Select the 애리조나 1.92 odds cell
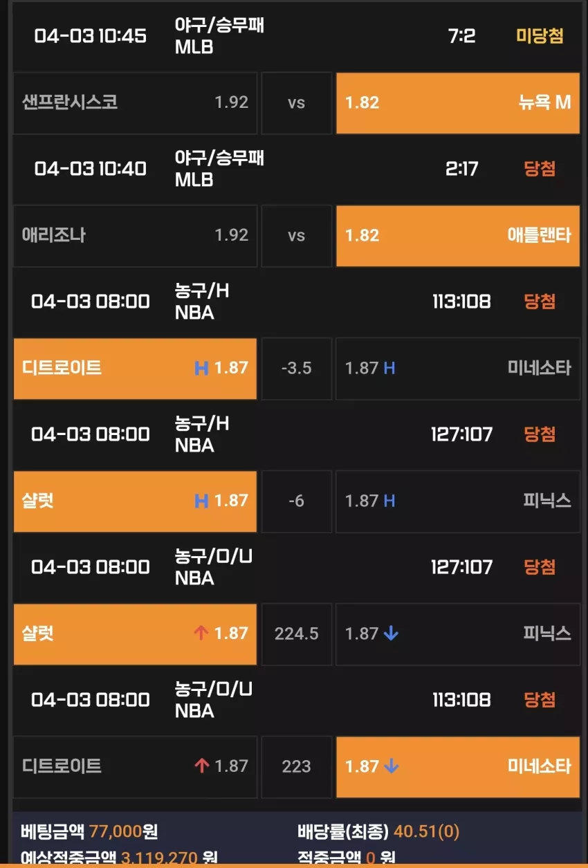Viewport: 588px width, 868px height. [x=135, y=236]
